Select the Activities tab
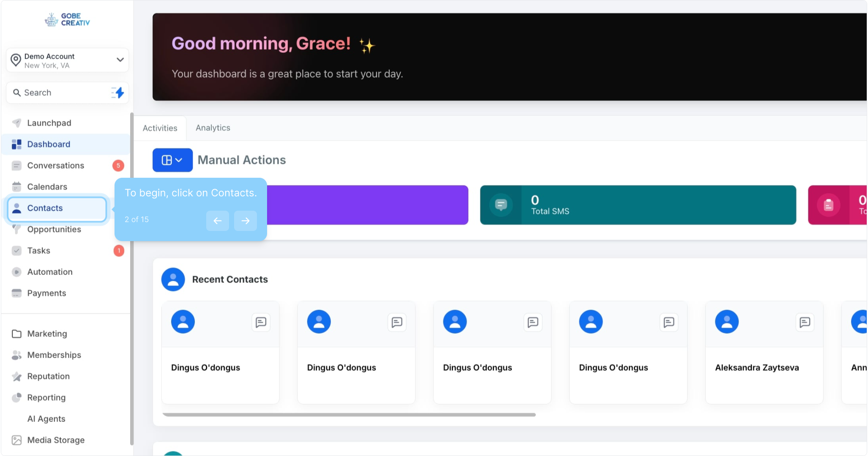Viewport: 868px width, 456px height. click(160, 128)
